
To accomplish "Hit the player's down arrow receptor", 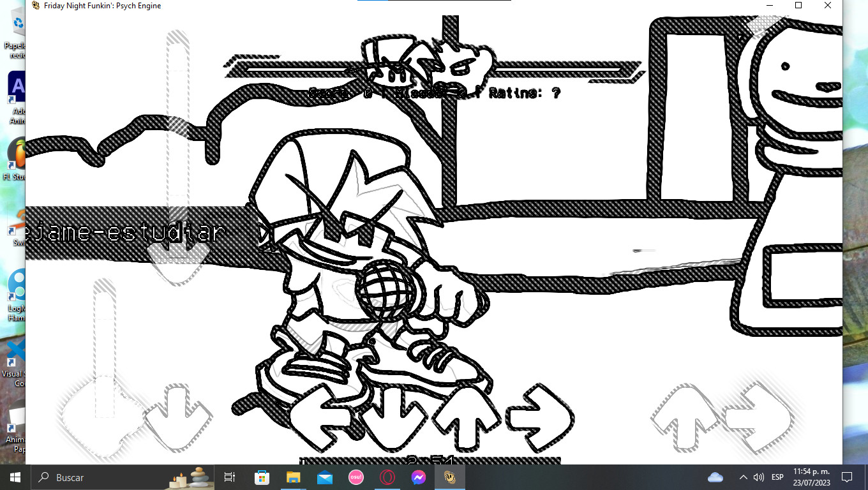I will click(x=394, y=418).
